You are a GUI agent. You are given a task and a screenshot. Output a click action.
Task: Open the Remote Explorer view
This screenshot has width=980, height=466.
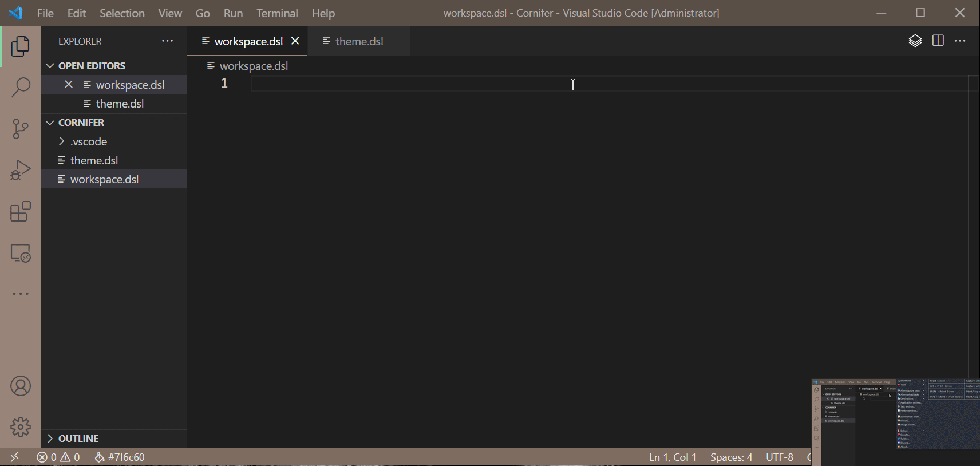coord(21,253)
